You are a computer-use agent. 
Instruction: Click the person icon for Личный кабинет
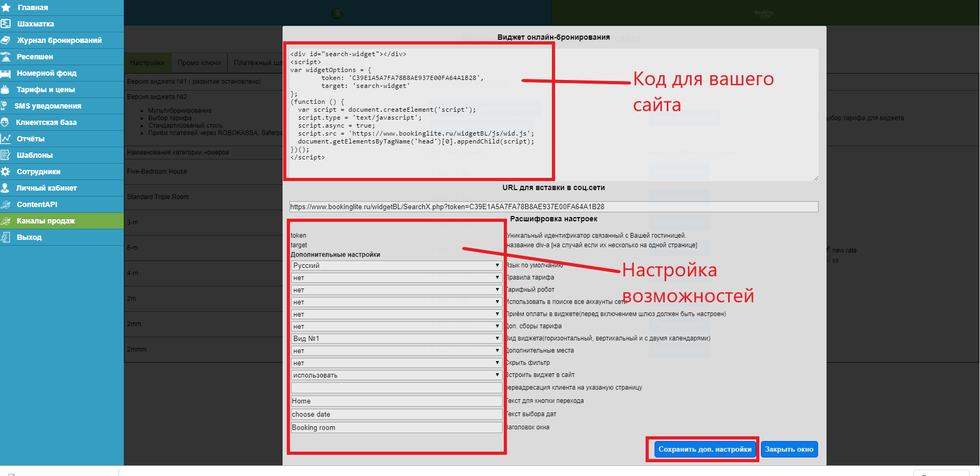[x=5, y=188]
